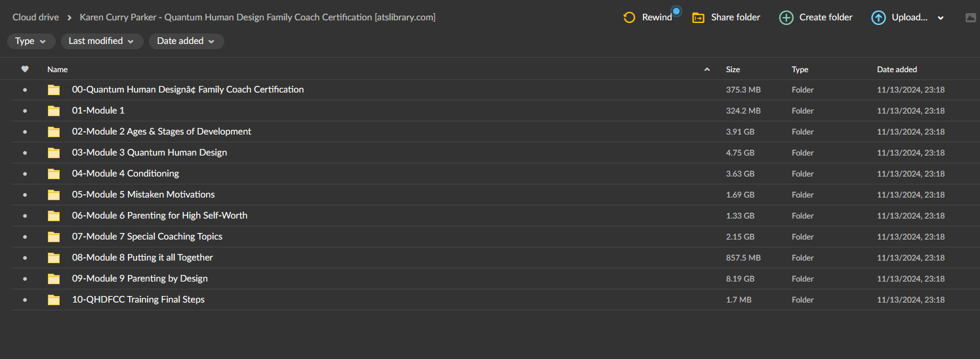
Task: Sort by the Size column header
Action: (733, 69)
